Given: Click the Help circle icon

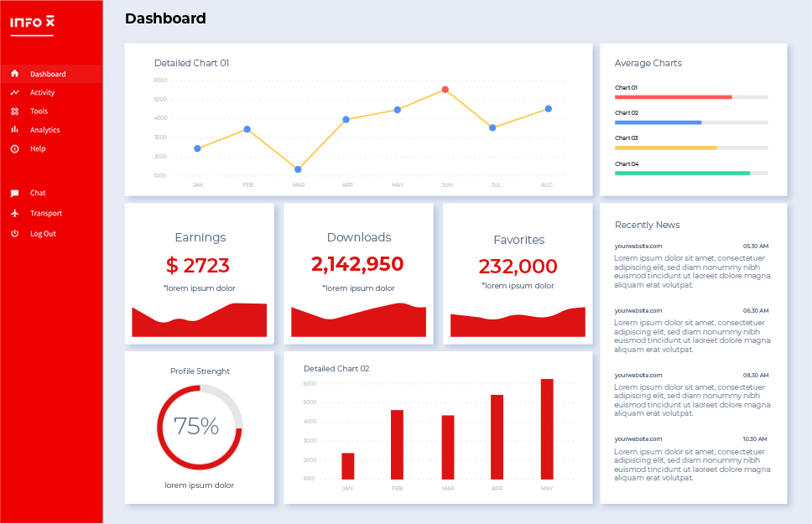Looking at the screenshot, I should coord(14,148).
